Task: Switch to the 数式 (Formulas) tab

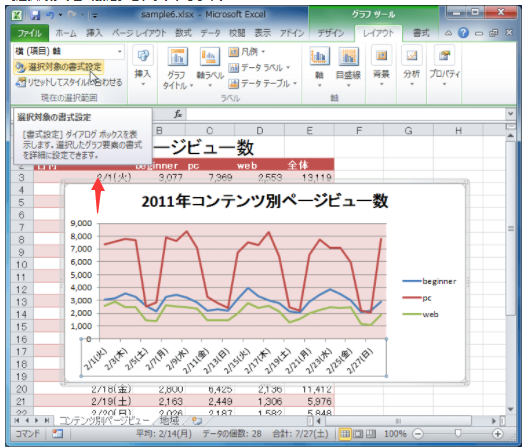Action: (x=184, y=33)
